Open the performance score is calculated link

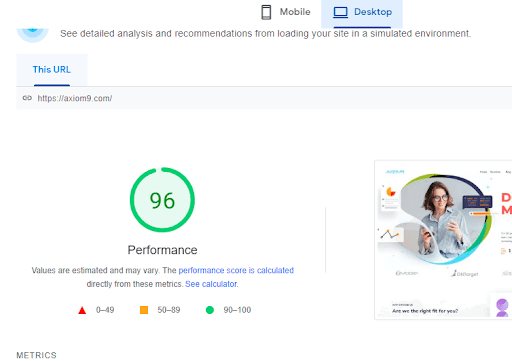coord(236,270)
